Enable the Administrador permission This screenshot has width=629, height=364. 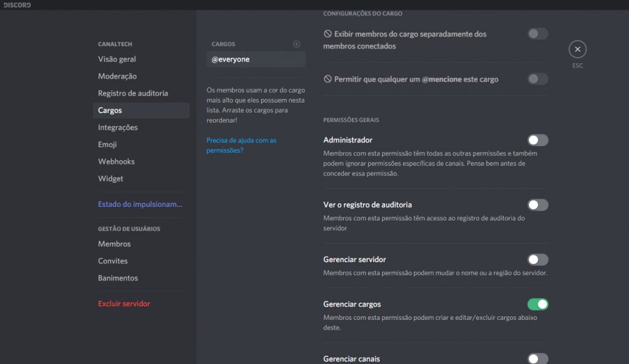coord(537,140)
